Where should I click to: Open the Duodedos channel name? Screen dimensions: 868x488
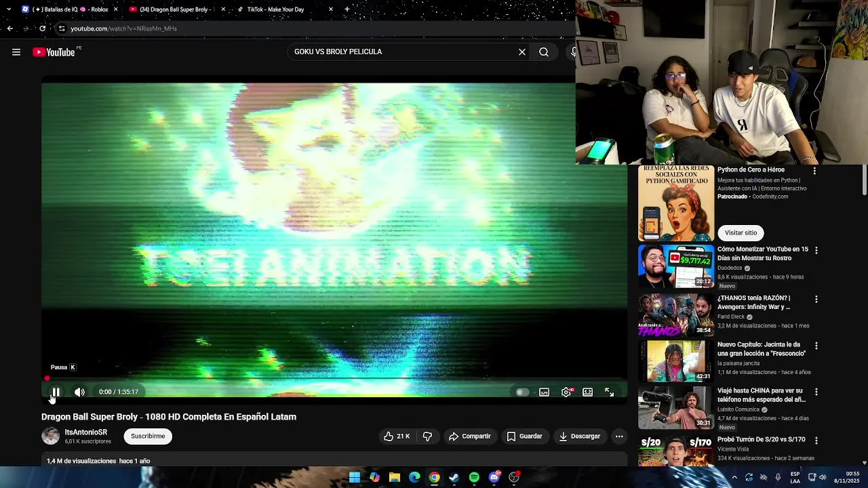point(730,268)
